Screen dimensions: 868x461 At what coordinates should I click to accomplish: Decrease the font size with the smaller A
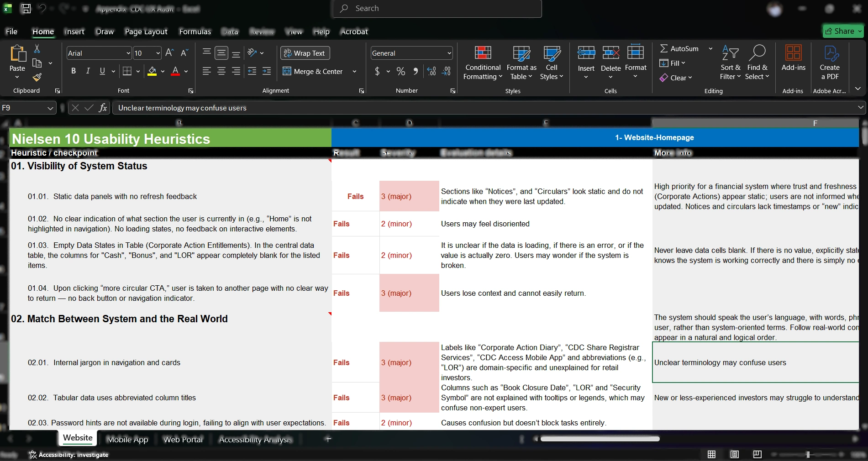click(184, 53)
